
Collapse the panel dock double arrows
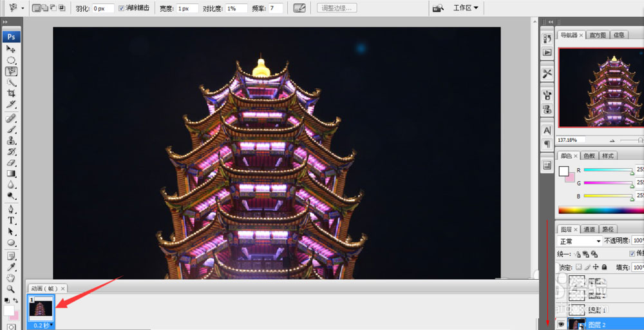[x=551, y=22]
